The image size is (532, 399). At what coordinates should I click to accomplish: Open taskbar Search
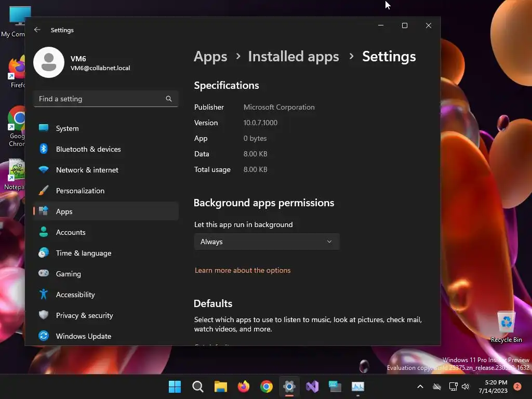[198, 387]
